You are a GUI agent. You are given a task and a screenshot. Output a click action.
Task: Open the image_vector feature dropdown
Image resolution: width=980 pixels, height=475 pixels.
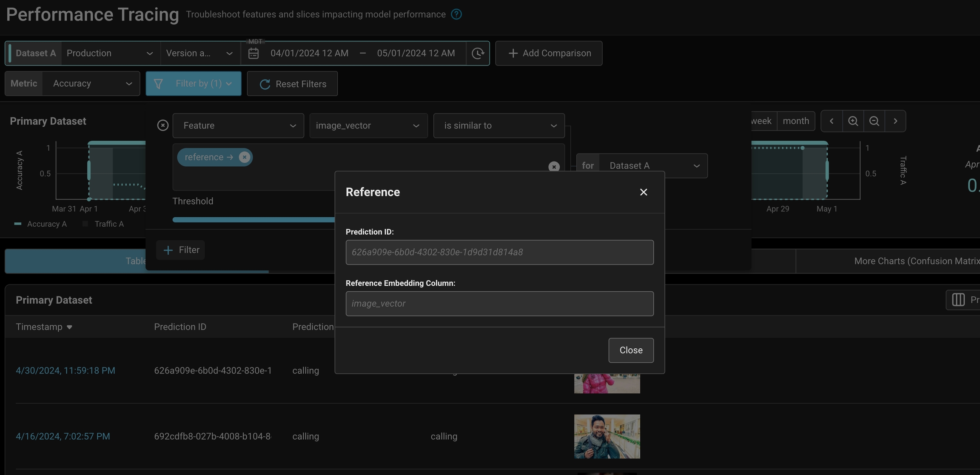tap(368, 125)
